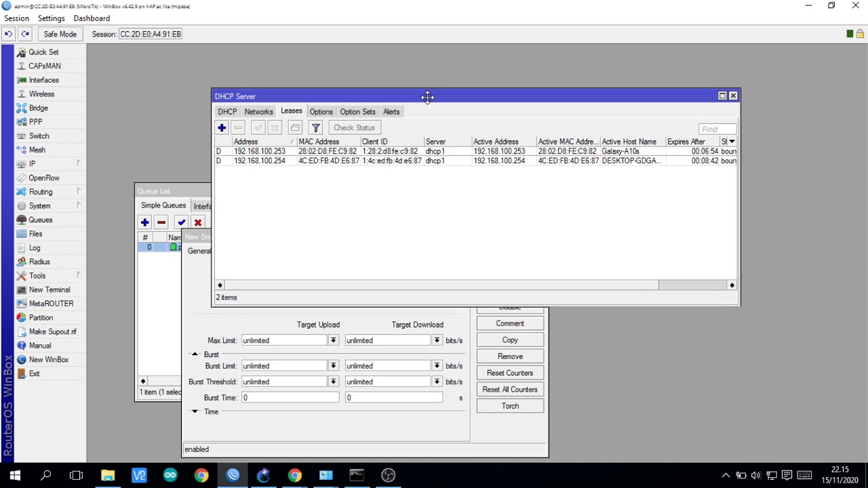Click the Copy button

coord(510,340)
